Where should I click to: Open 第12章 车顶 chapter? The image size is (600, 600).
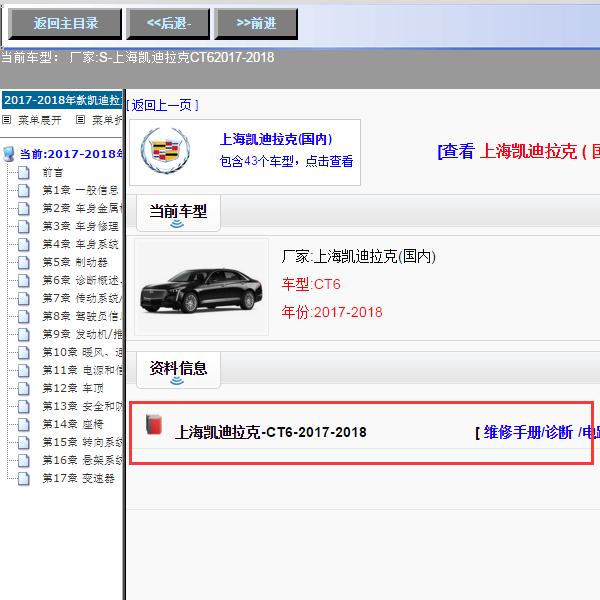click(x=73, y=388)
